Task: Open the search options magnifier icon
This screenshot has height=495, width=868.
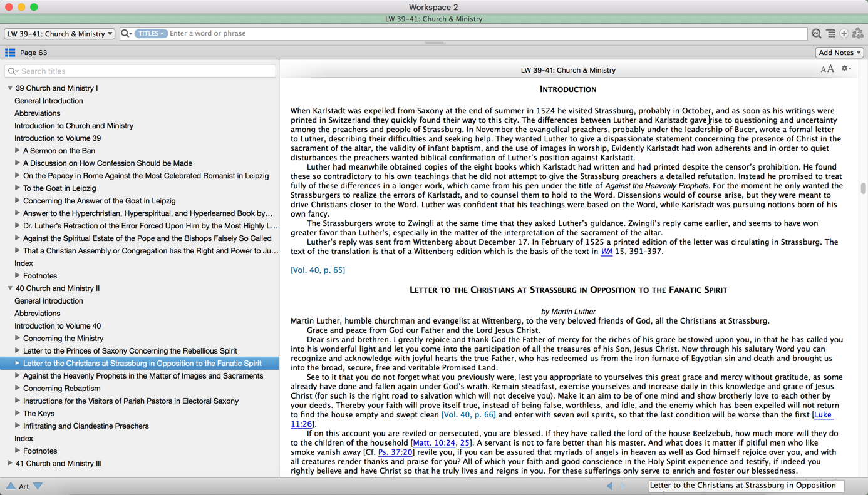Action: 126,34
